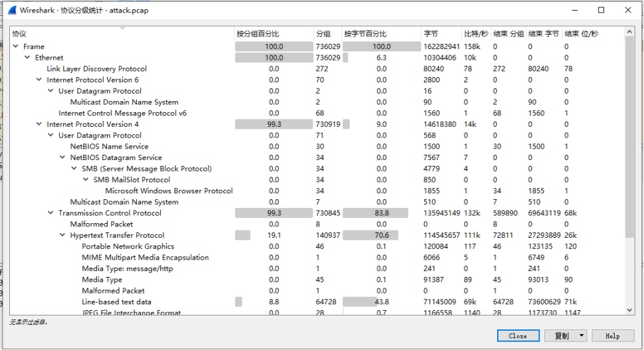This screenshot has height=350, width=644.
Task: Click the Line-based text data count 64728
Action: 326,301
